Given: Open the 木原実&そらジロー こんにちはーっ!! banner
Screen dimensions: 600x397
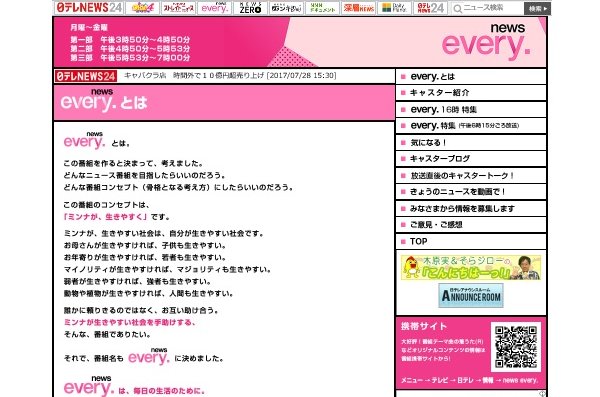Looking at the screenshot, I should (x=471, y=268).
